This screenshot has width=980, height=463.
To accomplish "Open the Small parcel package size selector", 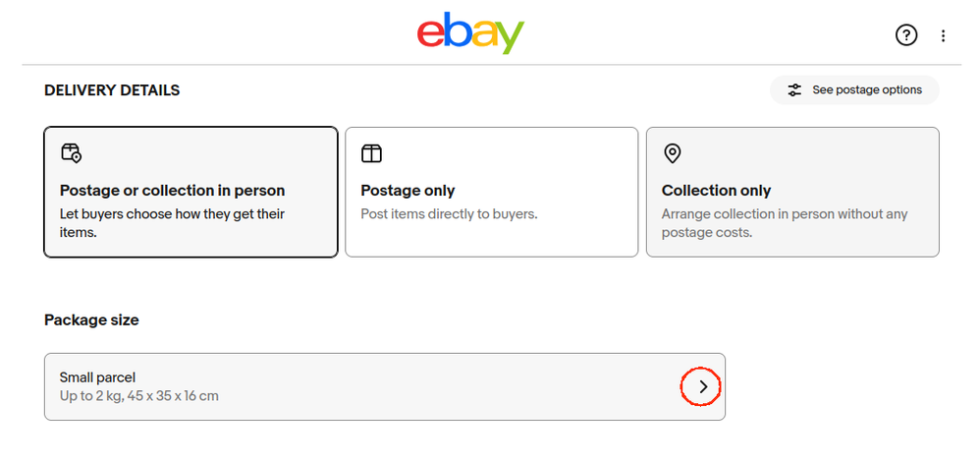I will (384, 386).
